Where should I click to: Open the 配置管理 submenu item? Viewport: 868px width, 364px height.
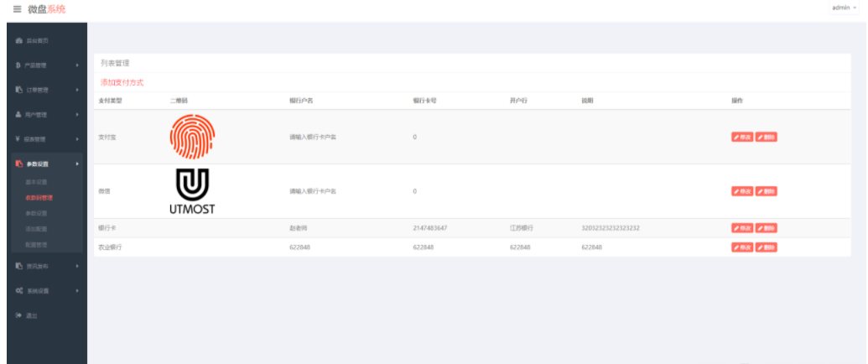click(37, 244)
